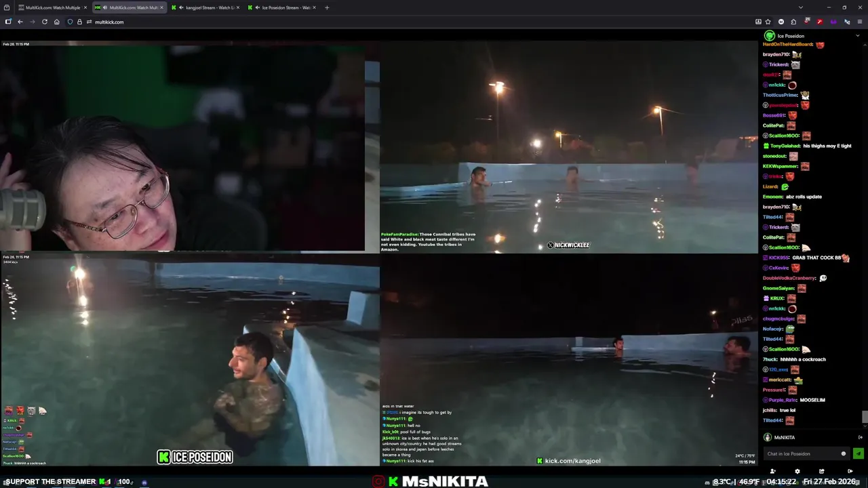Click the upward house extension icon
Screen dimensions: 868x488
click(x=793, y=22)
